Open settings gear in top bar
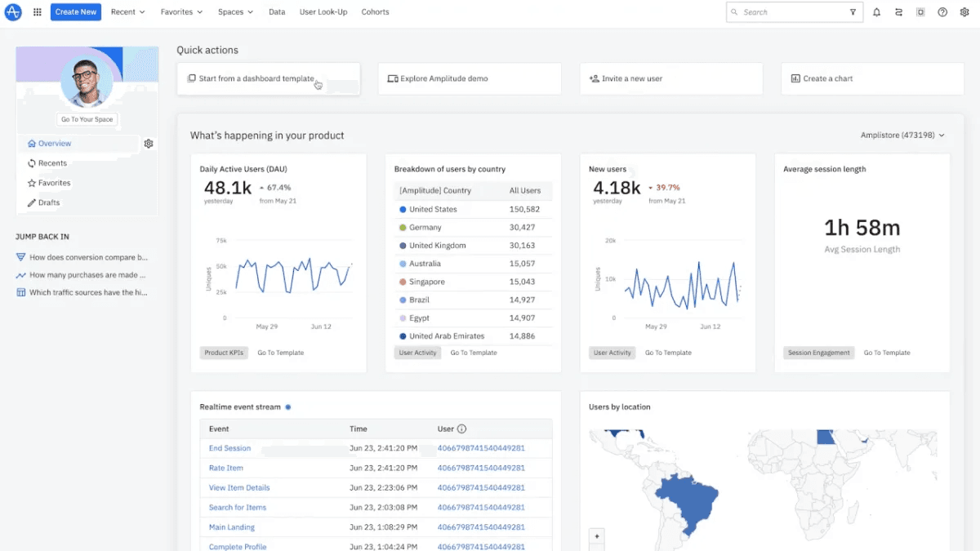The height and width of the screenshot is (551, 980). tap(964, 12)
